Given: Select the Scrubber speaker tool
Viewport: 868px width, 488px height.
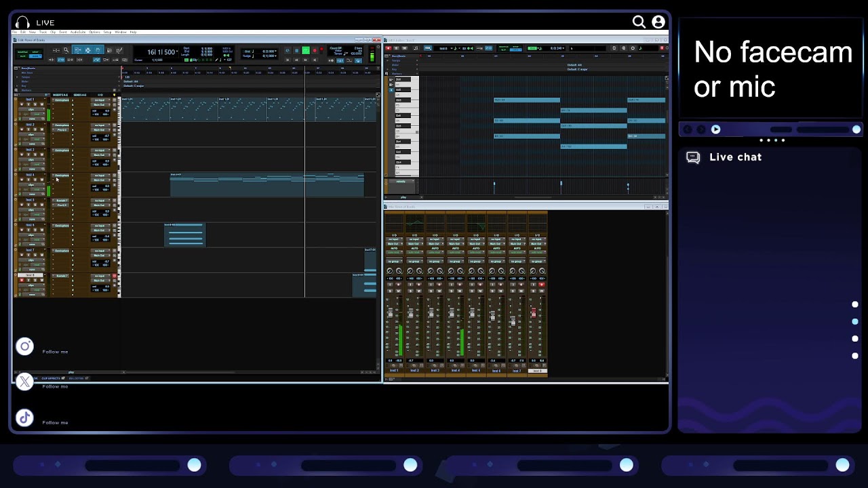Looking at the screenshot, I should point(109,50).
